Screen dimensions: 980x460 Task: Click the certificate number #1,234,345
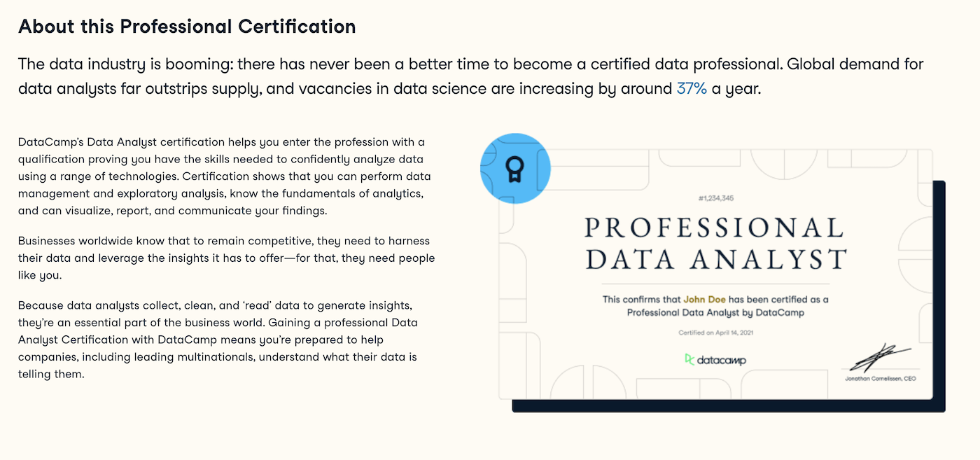coord(715,199)
